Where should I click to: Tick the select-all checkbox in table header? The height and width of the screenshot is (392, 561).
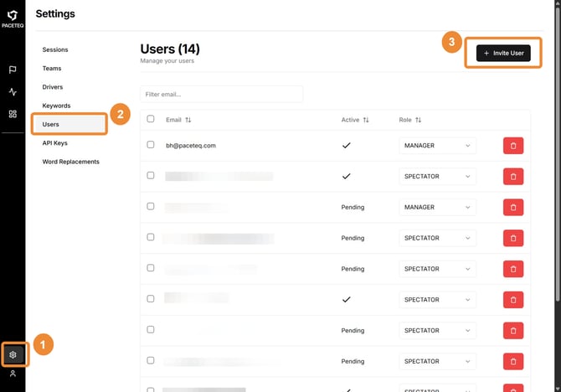(x=151, y=119)
